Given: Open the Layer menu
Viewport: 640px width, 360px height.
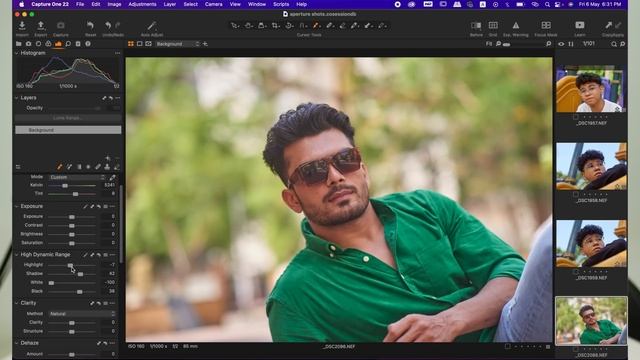Looking at the screenshot, I should 170,4.
